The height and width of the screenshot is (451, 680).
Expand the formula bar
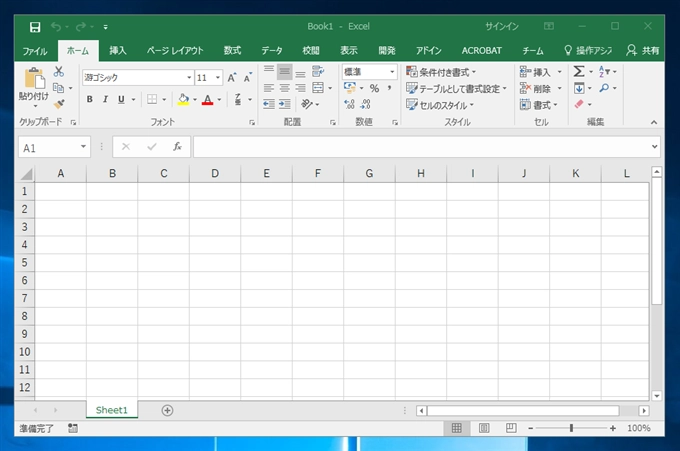654,147
